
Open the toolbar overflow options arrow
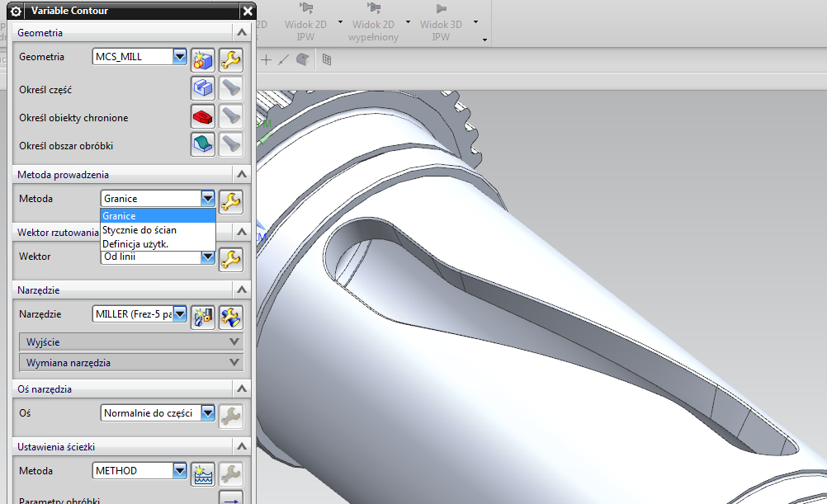click(x=484, y=40)
